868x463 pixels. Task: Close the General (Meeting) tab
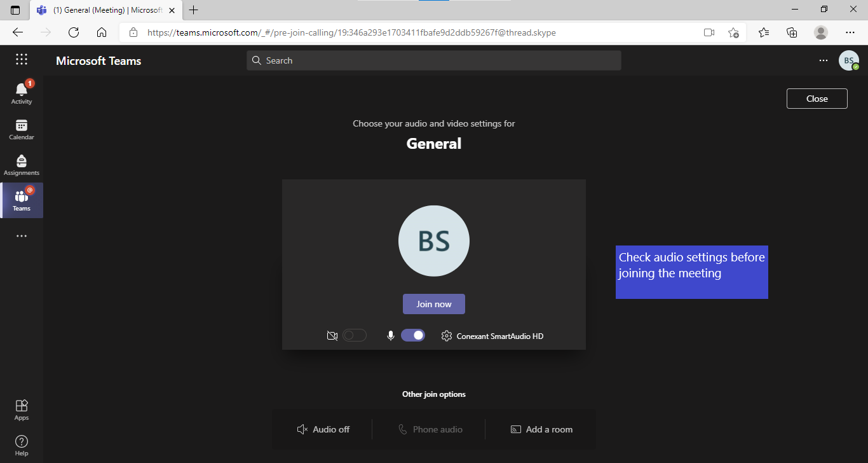tap(172, 10)
